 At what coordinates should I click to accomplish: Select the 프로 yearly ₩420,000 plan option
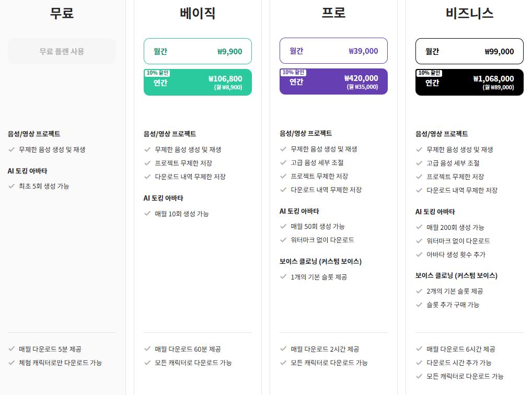pyautogui.click(x=333, y=82)
